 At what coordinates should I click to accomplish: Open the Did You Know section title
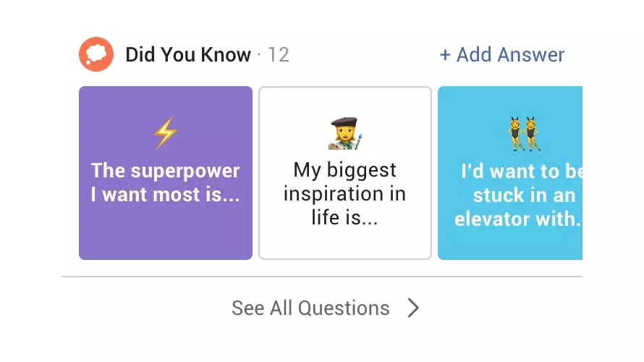tap(188, 54)
